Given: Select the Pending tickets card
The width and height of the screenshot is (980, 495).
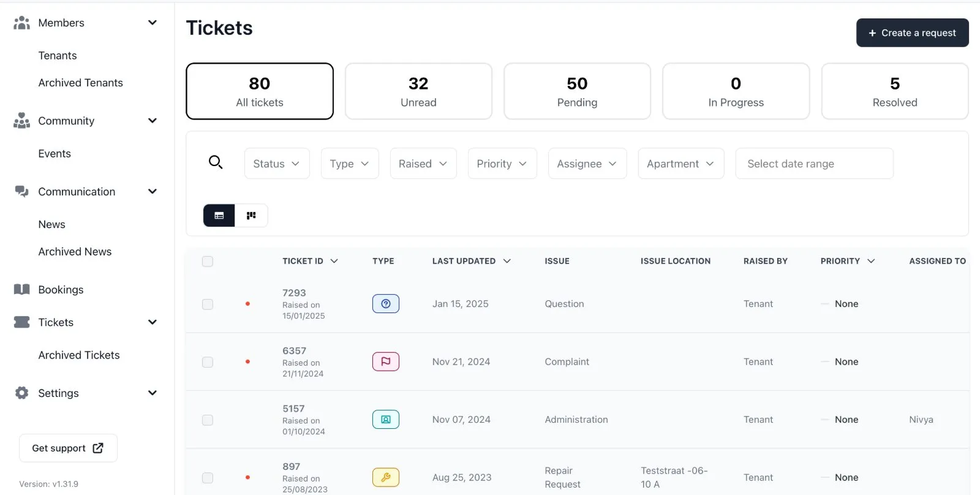Looking at the screenshot, I should click(577, 91).
